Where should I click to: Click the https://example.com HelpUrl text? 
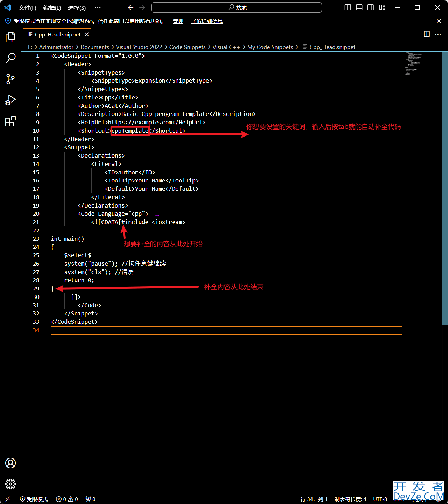tap(140, 122)
